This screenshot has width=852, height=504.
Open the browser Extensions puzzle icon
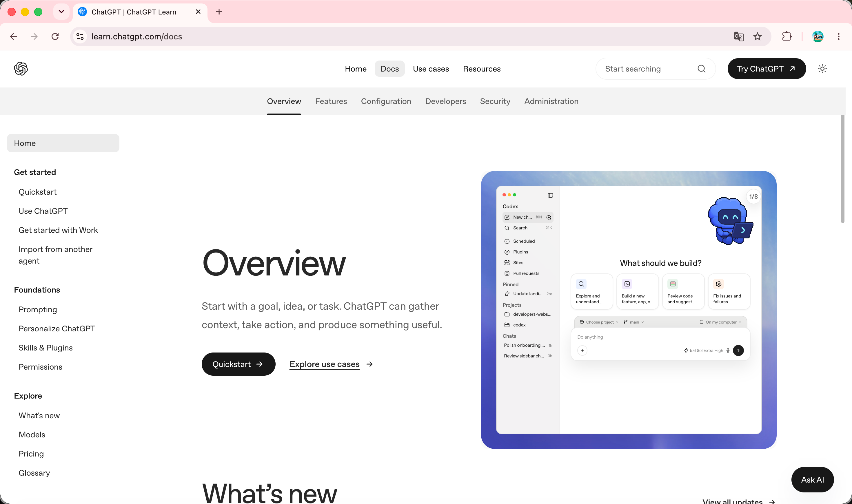click(x=787, y=36)
